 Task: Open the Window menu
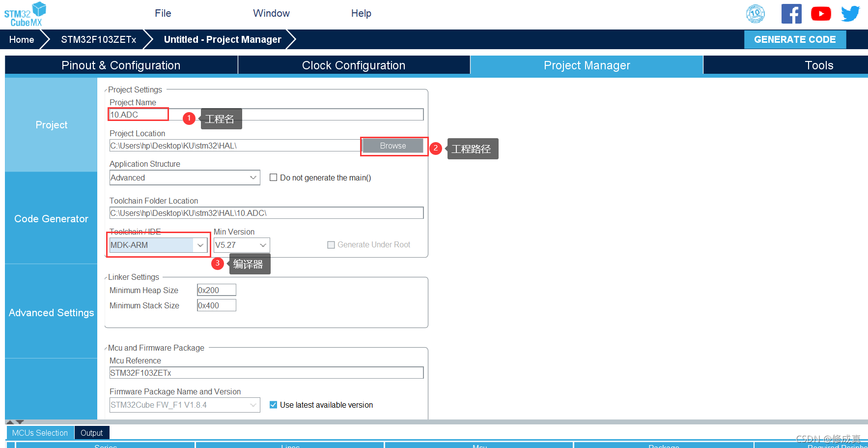[x=271, y=13]
